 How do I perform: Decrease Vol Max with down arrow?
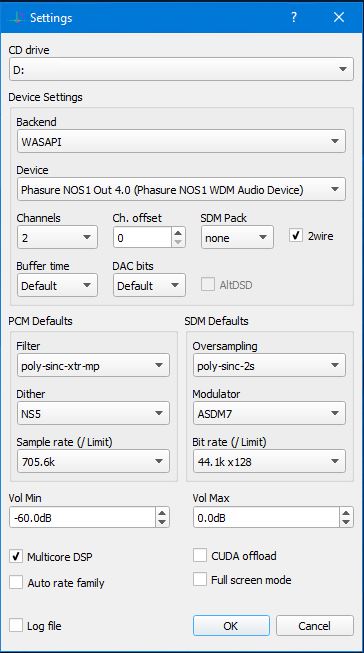[346, 522]
